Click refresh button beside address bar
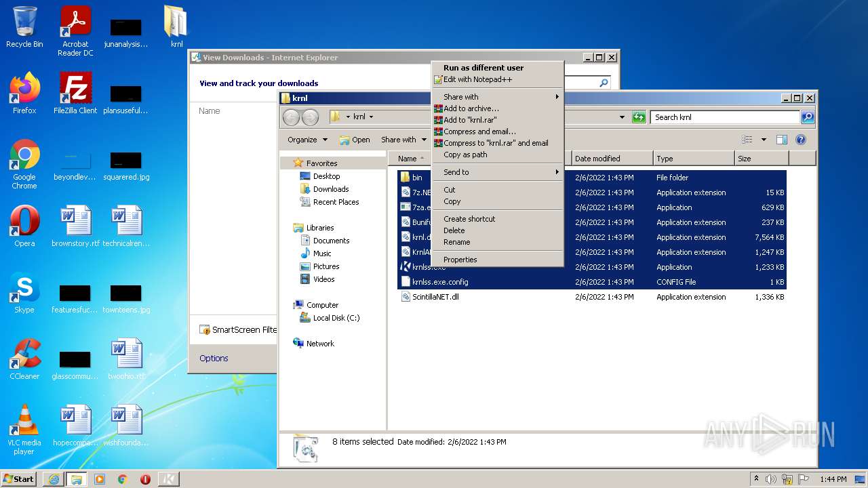 [638, 117]
